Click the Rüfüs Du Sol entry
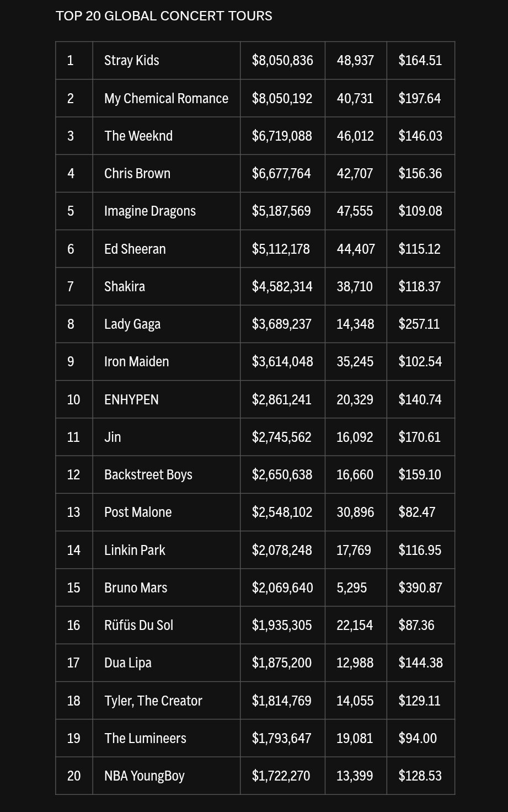Viewport: 508px width, 812px height. (138, 625)
